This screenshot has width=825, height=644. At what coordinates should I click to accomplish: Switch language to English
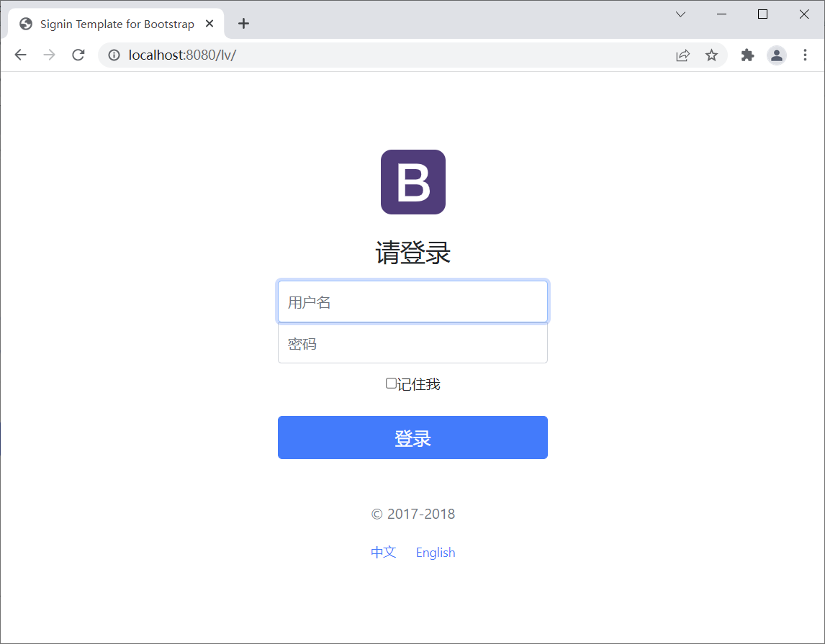(x=435, y=553)
